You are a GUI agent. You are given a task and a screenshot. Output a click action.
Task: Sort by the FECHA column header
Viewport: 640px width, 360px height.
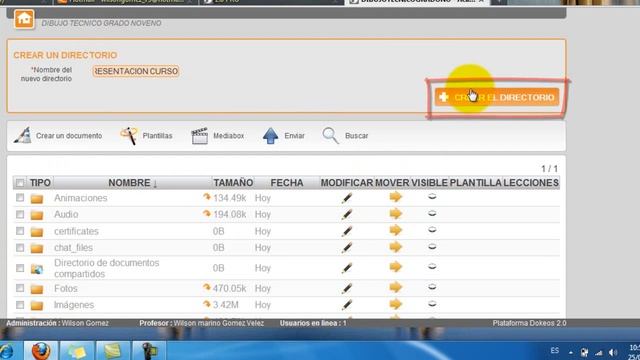pos(287,183)
